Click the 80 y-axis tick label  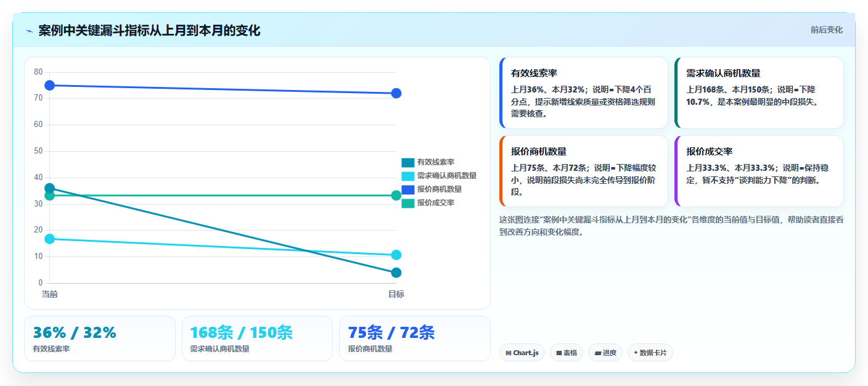[38, 72]
